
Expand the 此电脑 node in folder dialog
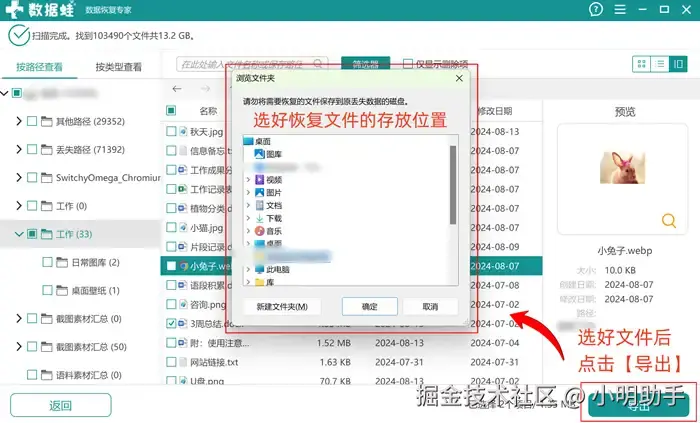click(x=248, y=270)
